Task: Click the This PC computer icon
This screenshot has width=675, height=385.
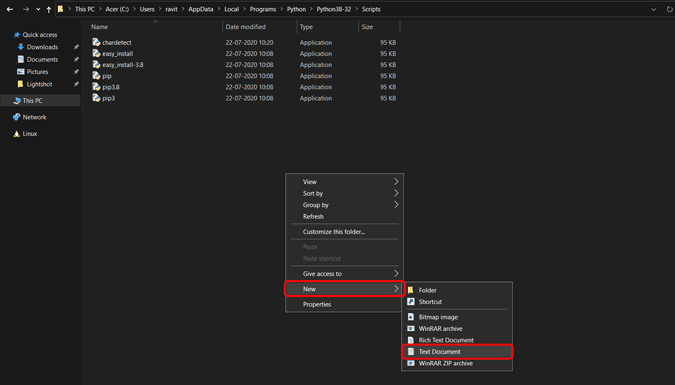Action: pos(17,100)
